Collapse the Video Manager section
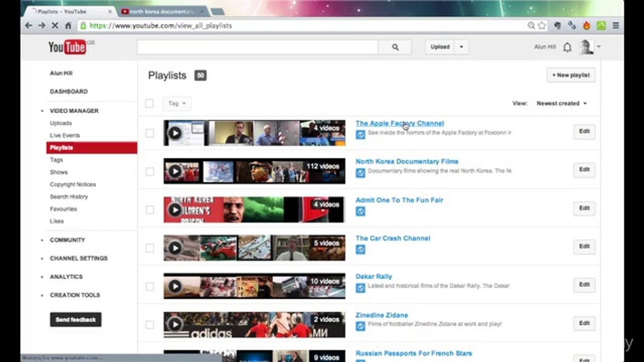The height and width of the screenshot is (362, 644). click(x=42, y=111)
